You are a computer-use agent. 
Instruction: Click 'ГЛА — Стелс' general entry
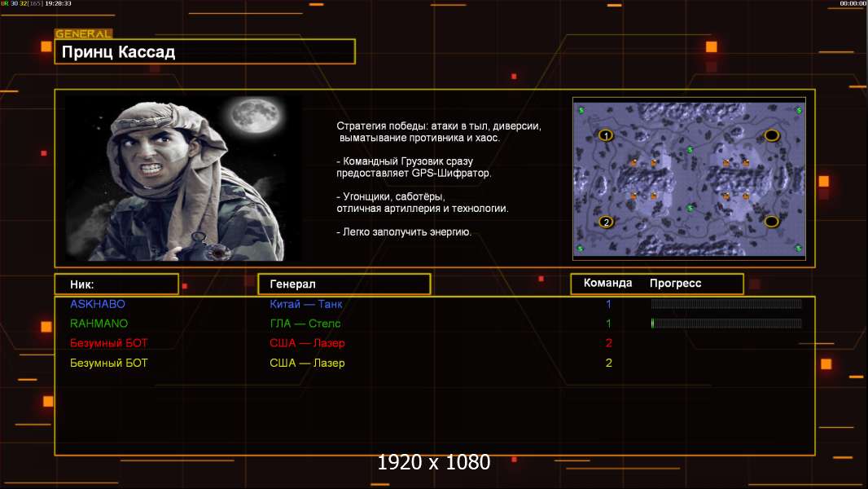pos(305,324)
